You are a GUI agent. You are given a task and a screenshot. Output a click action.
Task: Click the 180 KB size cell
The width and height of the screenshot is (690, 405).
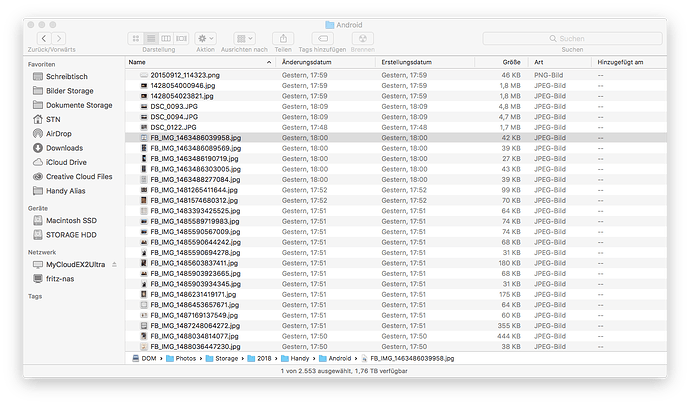click(510, 263)
